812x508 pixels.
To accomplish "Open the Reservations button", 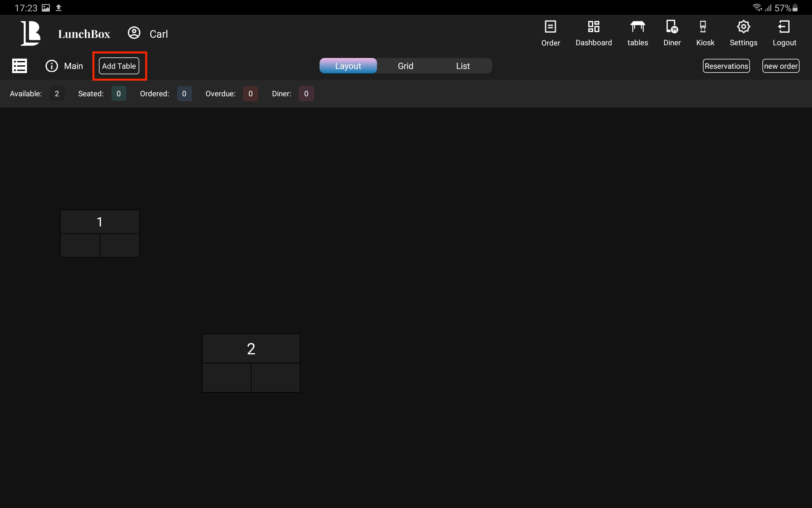I will point(726,66).
